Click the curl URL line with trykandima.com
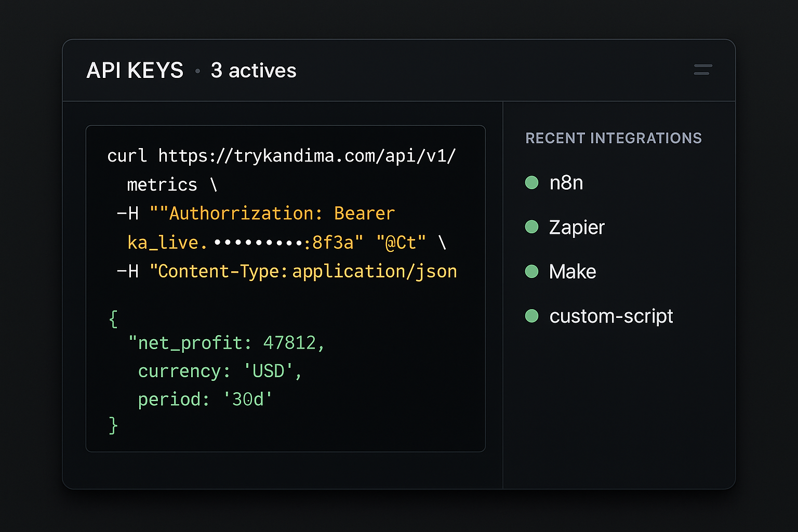Viewport: 798px width, 532px height. click(282, 156)
